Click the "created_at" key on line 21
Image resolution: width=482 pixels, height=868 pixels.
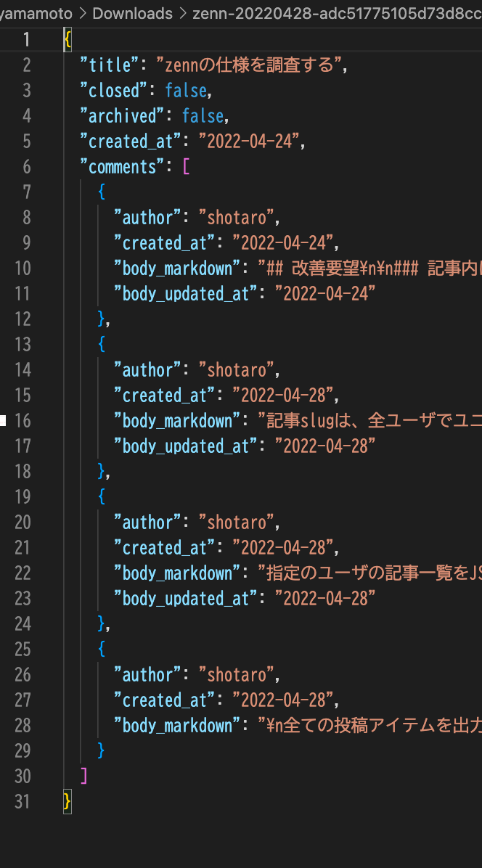[164, 547]
